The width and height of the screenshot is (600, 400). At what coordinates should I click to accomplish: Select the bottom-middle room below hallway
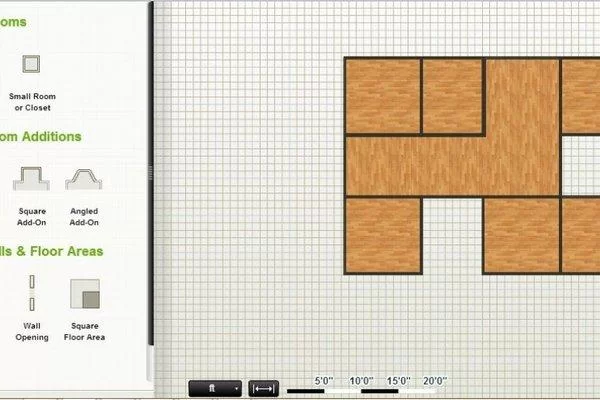[x=522, y=235]
